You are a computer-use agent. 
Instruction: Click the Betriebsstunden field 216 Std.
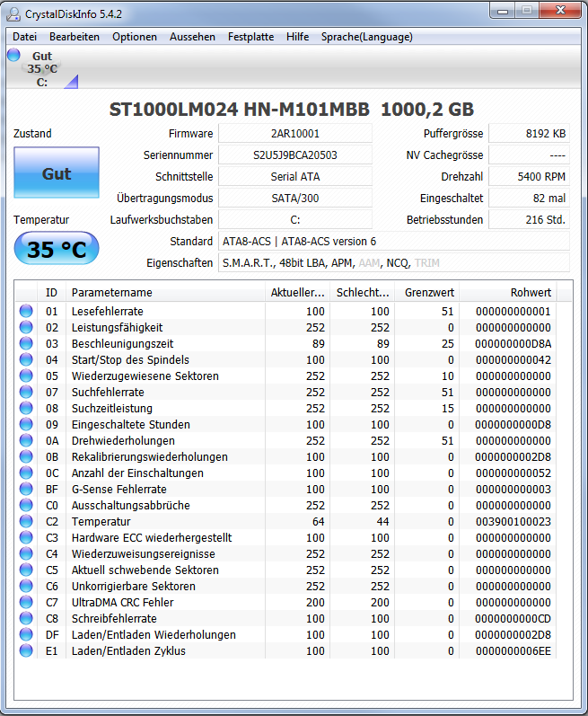point(529,219)
